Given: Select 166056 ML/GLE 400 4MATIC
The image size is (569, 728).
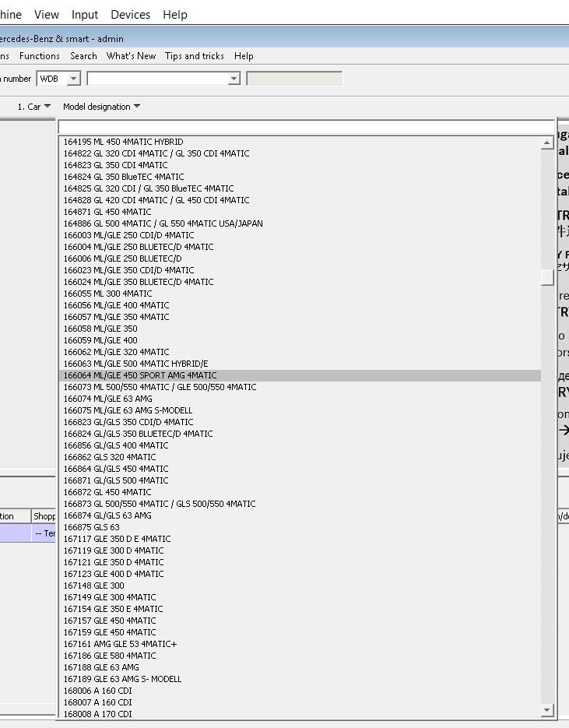Looking at the screenshot, I should 300,305.
